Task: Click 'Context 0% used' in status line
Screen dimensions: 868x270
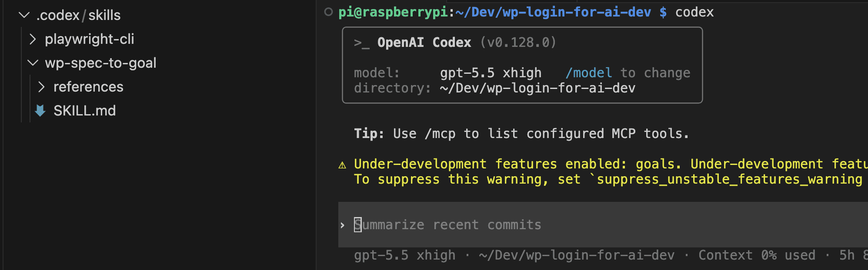Action: [x=757, y=255]
